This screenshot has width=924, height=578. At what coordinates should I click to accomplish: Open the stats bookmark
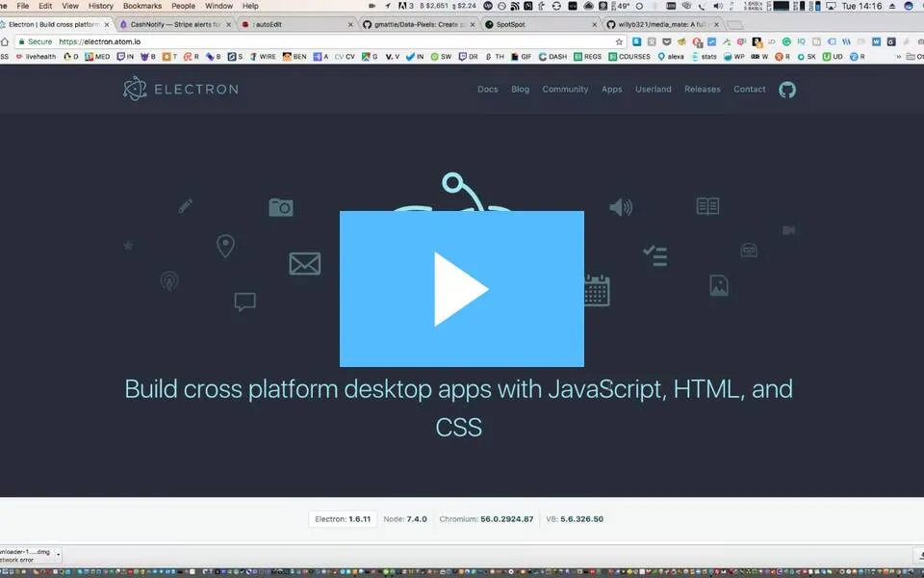[705, 57]
